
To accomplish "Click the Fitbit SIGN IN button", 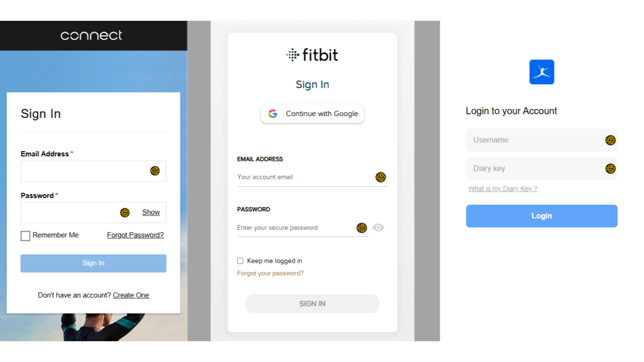I will 312,304.
